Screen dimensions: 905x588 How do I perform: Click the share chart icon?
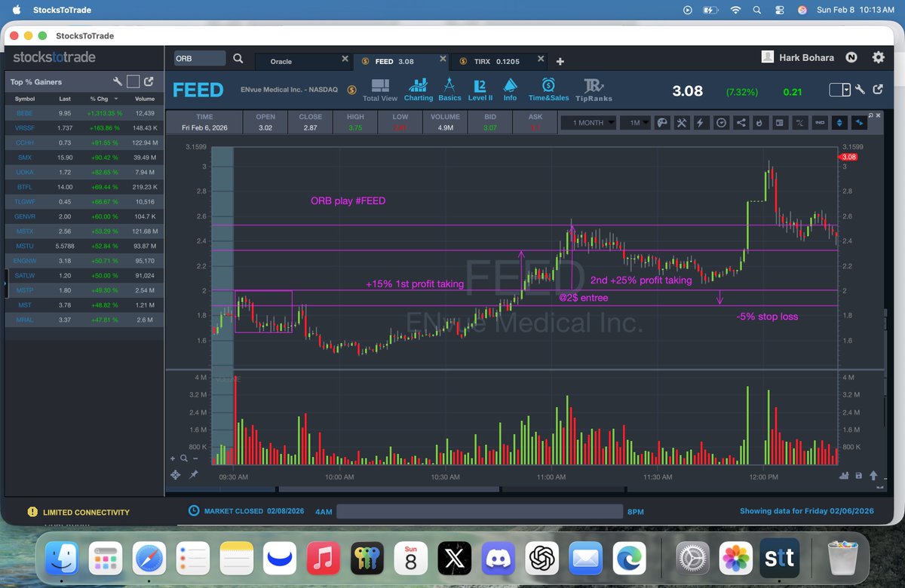click(x=741, y=122)
